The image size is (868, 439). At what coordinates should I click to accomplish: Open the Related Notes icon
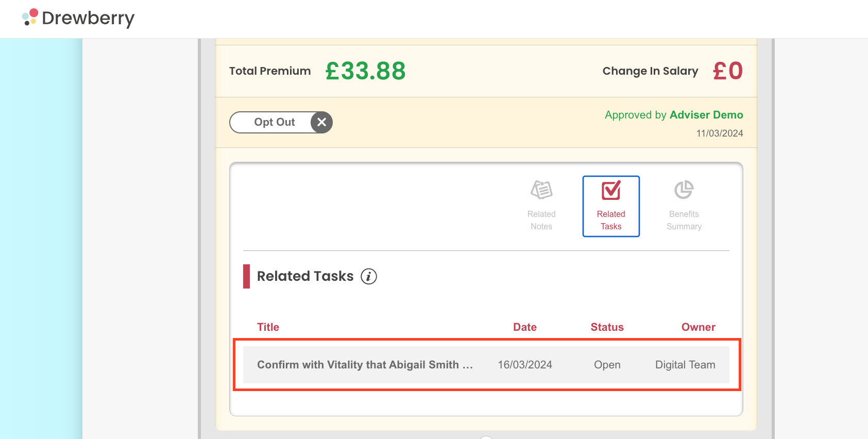coord(541,190)
